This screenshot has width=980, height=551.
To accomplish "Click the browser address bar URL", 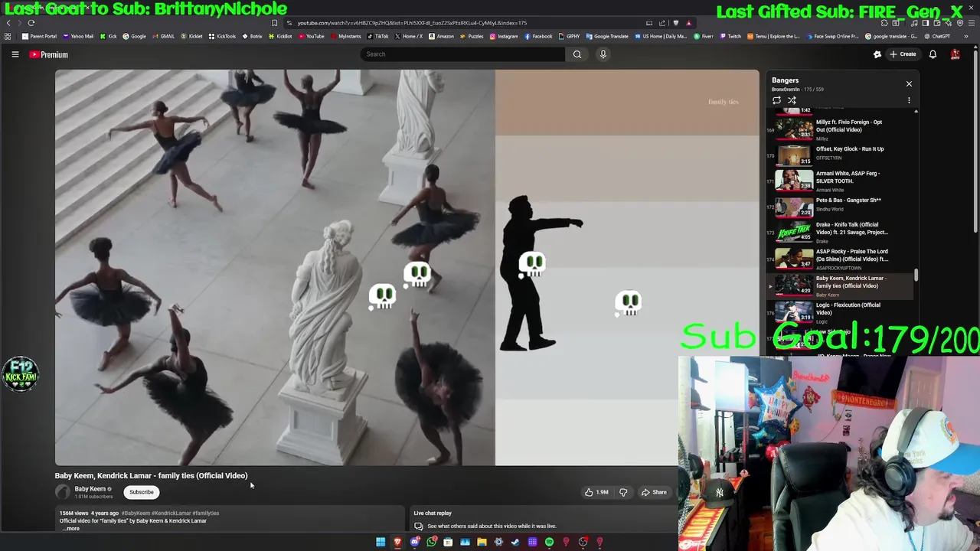I will point(412,23).
